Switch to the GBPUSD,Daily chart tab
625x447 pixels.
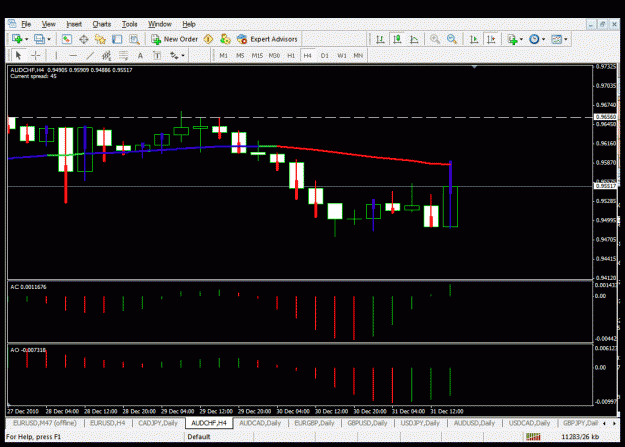(367, 423)
